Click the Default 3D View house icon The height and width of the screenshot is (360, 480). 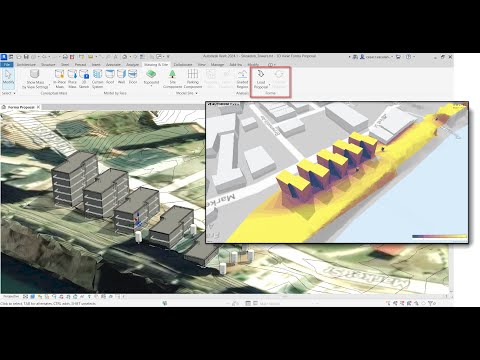point(125,57)
